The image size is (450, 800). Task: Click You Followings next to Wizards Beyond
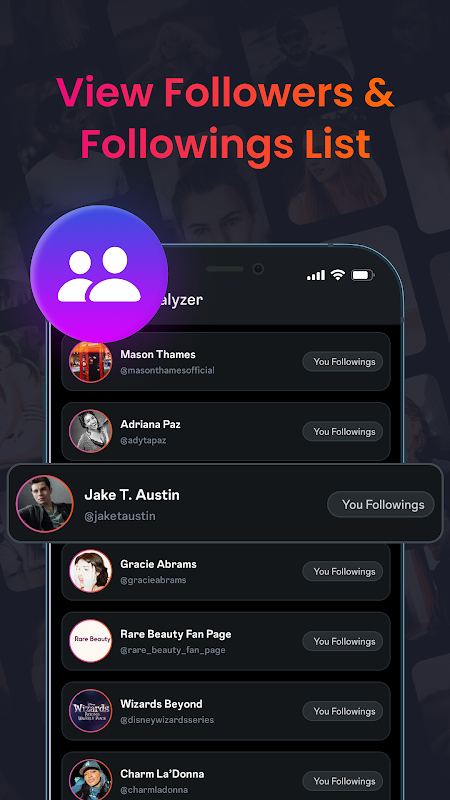[343, 711]
